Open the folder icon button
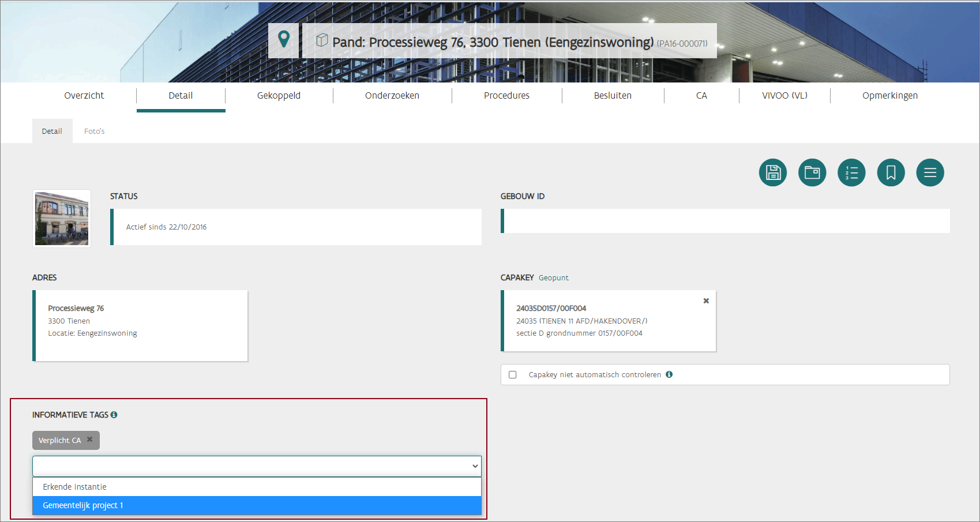This screenshot has height=522, width=980. [812, 172]
